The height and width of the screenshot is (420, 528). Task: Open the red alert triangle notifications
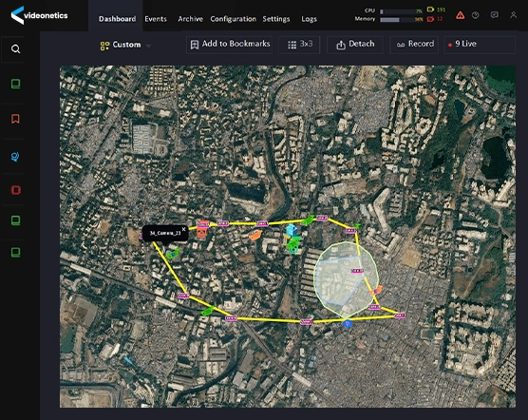[x=460, y=15]
